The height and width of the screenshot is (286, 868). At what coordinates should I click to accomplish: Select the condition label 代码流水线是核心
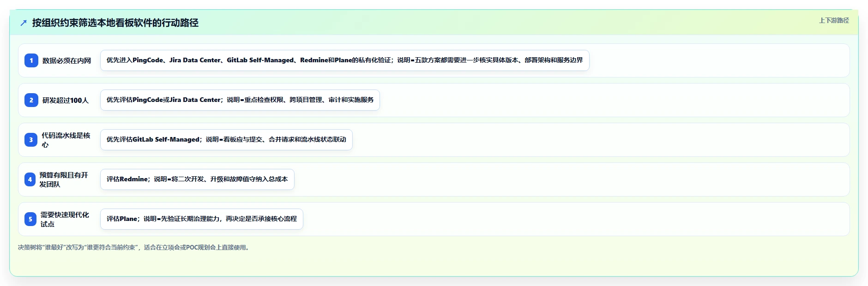66,140
